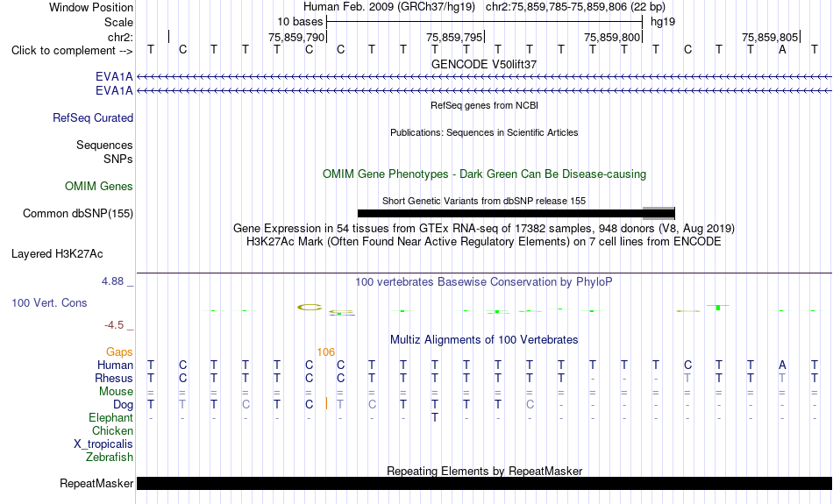Open the RefSeq Curated track label
This screenshot has width=833, height=504.
pos(92,118)
